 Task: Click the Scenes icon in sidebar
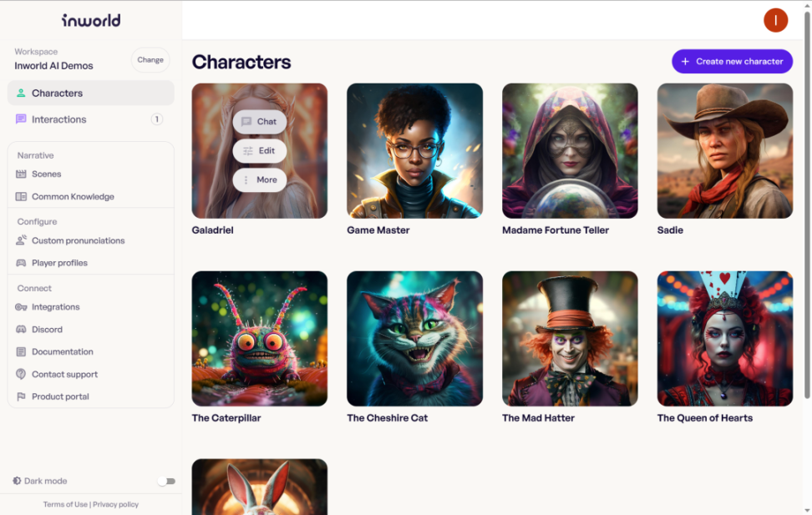[x=21, y=174]
